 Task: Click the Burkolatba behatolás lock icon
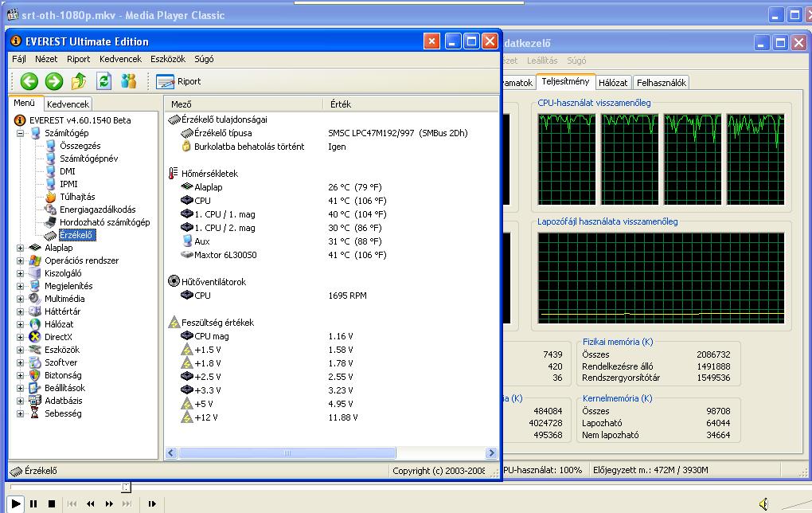[x=186, y=146]
